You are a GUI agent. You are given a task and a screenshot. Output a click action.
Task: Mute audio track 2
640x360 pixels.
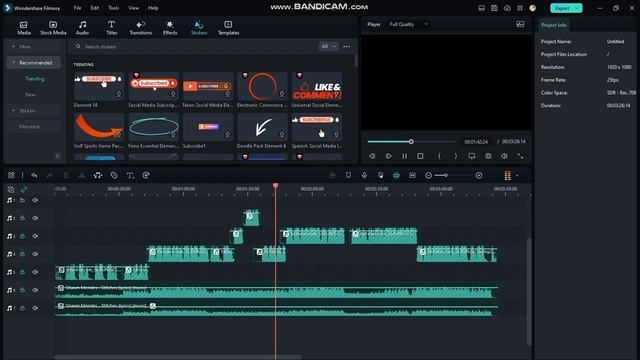coord(35,218)
